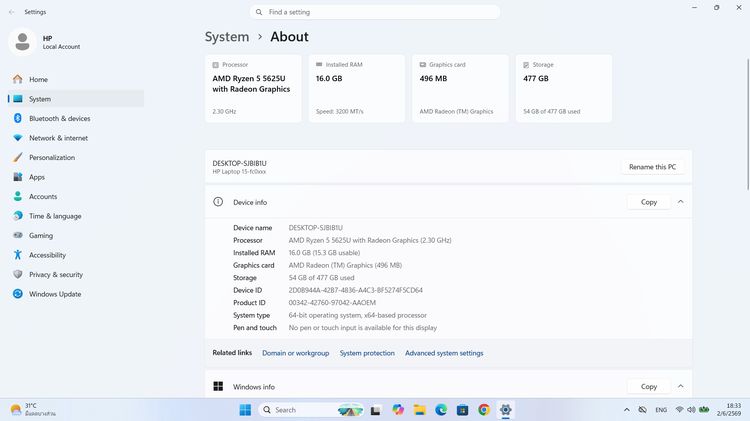Open Accounts settings
This screenshot has width=750, height=421.
(x=76, y=197)
